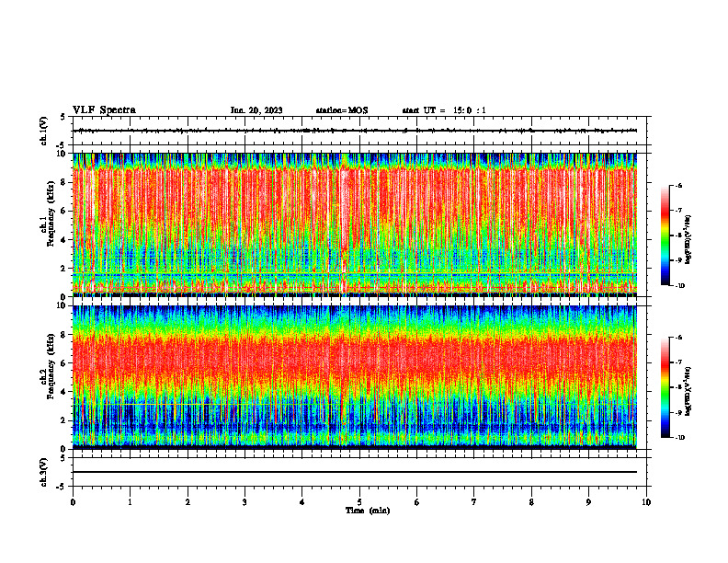Viewport: 728px width, 563px height.
Task: Click time axis tick label "7"
Action: (x=474, y=502)
